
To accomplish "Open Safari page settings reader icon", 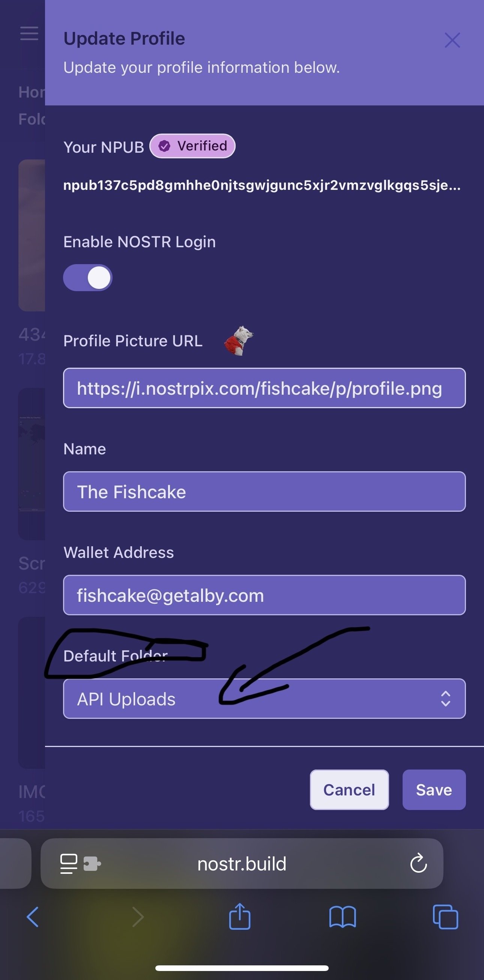I will coord(69,864).
